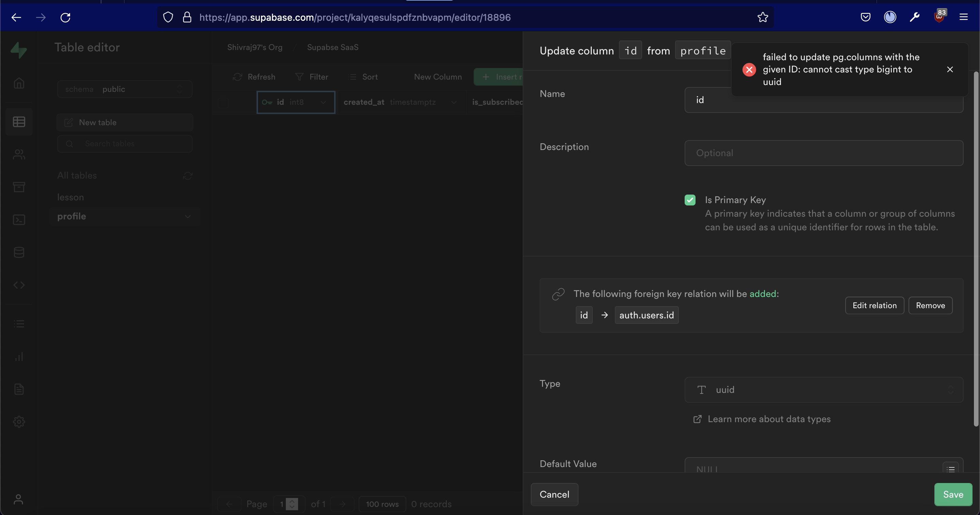The image size is (980, 515).
Task: Open the Database sidebar icon
Action: tap(19, 252)
